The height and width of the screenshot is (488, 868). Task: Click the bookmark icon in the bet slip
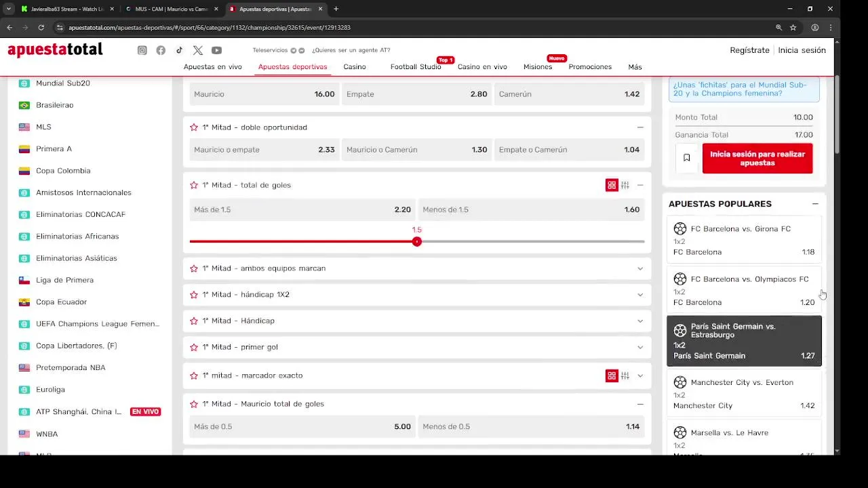(x=686, y=158)
